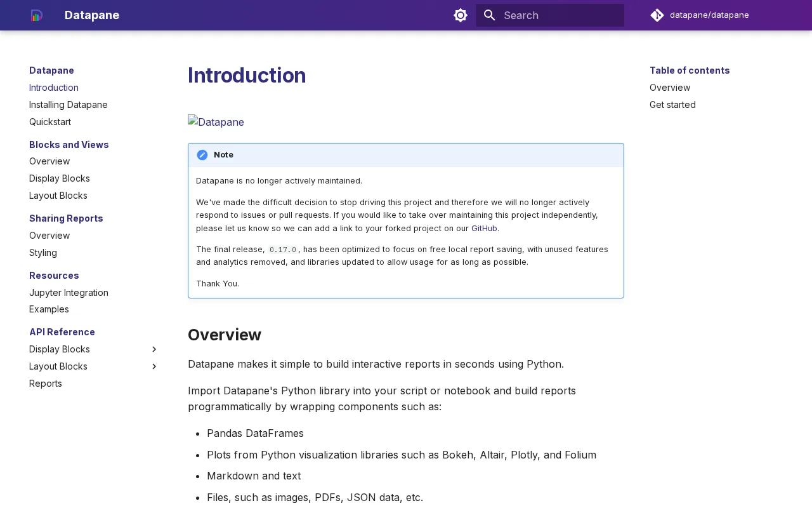Jump to Get started in table of contents
Screen dimensions: 812x508
pos(672,105)
